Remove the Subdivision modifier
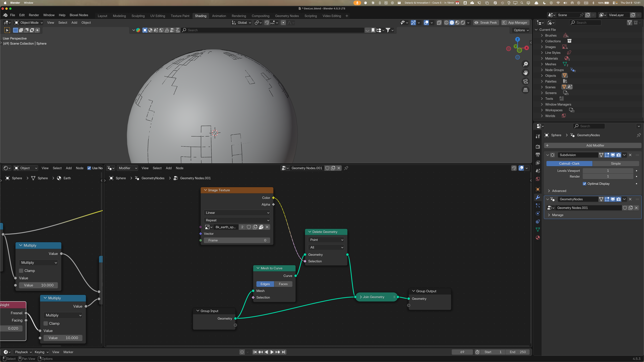This screenshot has height=362, width=644. coord(630,155)
